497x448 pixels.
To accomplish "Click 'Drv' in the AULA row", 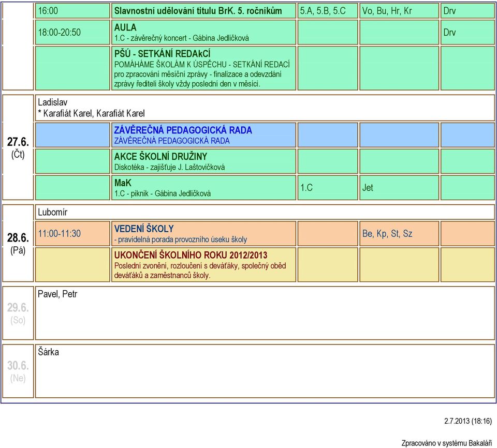I will pyautogui.click(x=449, y=32).
